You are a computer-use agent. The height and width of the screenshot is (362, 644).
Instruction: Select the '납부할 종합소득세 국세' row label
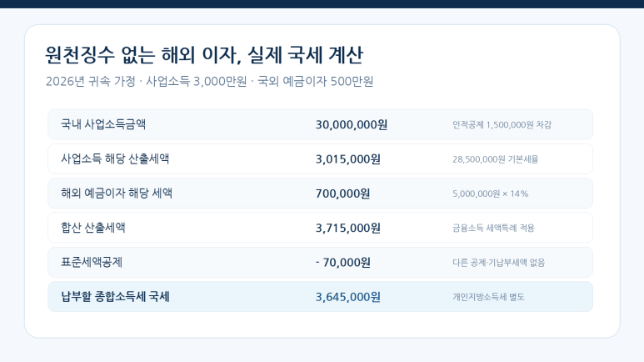(x=115, y=297)
